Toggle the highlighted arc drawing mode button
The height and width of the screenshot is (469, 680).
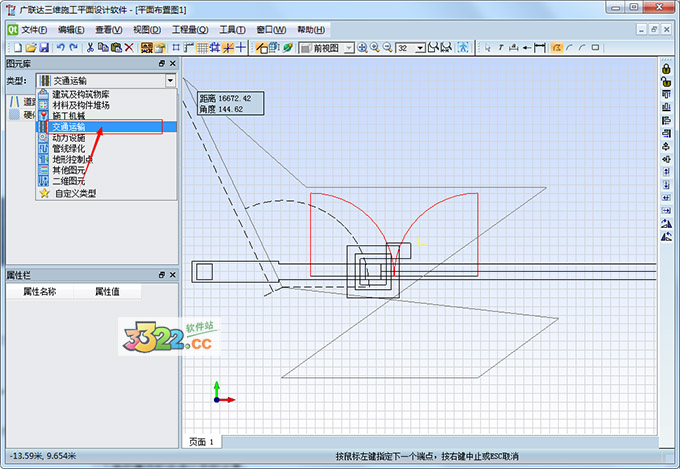(x=557, y=47)
